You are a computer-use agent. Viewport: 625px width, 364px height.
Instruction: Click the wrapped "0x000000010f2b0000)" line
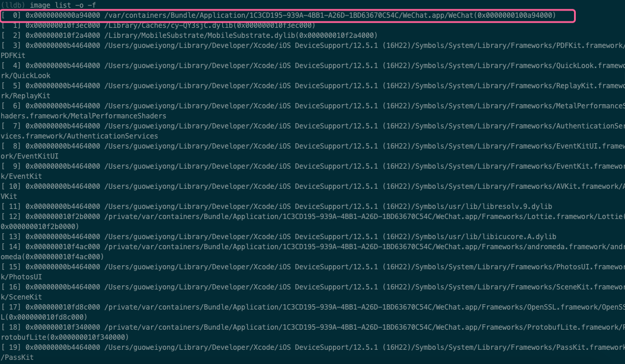click(x=40, y=227)
